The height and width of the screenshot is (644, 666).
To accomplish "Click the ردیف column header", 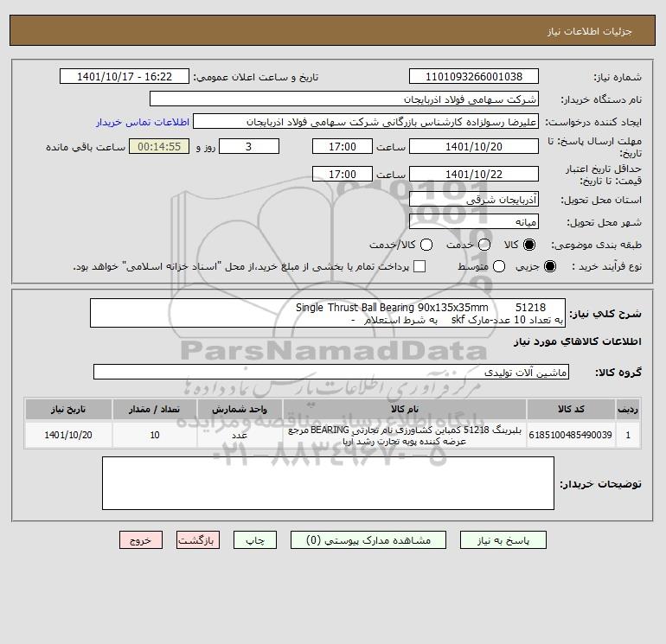I will click(627, 409).
